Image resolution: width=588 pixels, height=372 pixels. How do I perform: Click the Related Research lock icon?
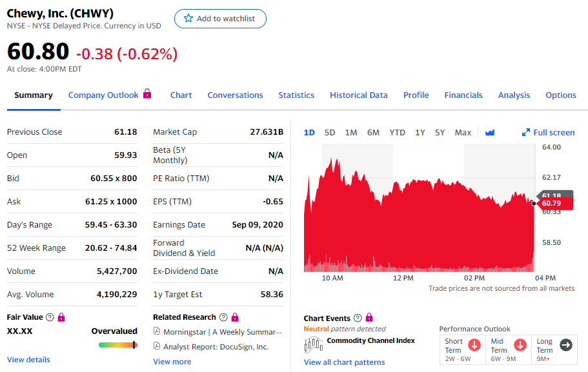tap(235, 317)
